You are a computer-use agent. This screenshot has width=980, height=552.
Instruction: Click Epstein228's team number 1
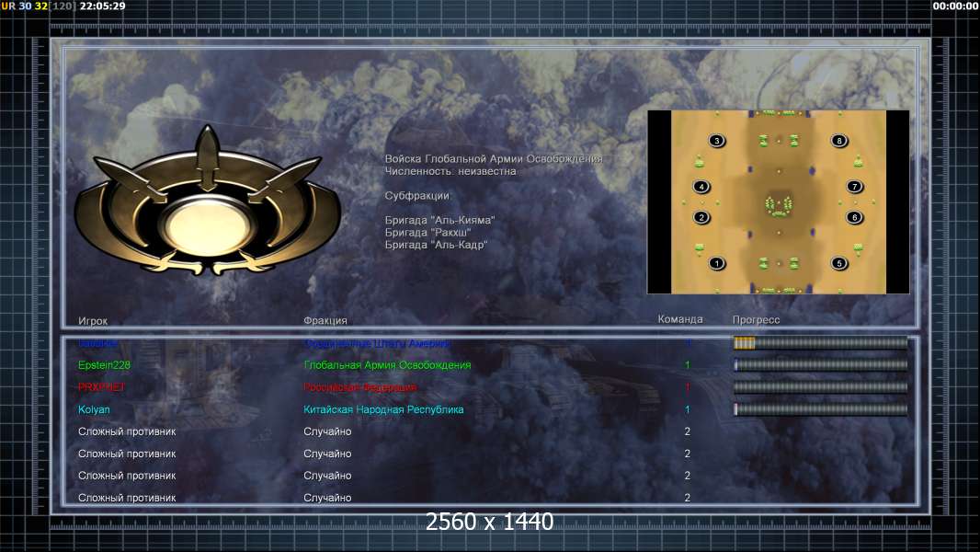(x=687, y=365)
